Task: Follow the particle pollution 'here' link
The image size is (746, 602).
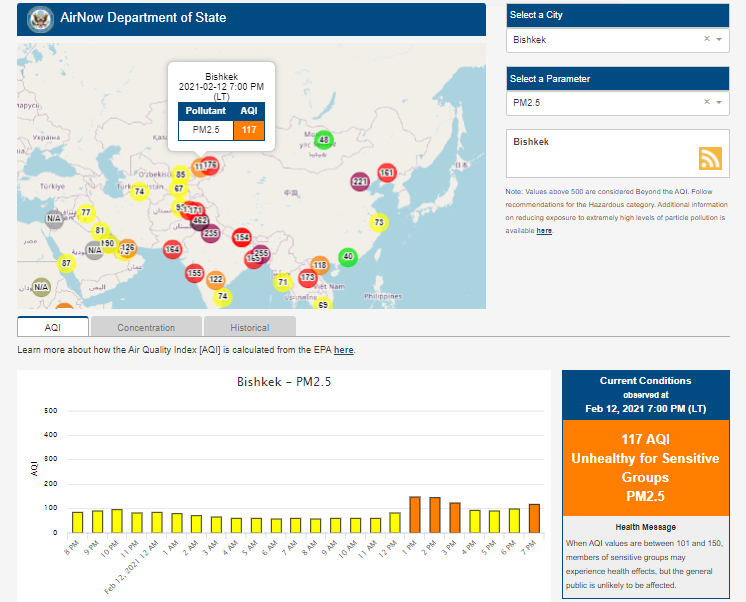Action: 544,231
